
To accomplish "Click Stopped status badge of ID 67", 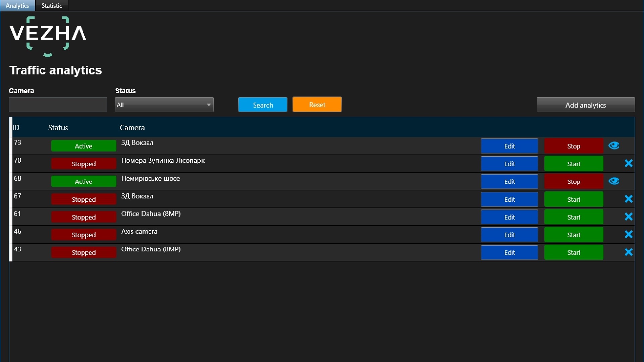I will pos(84,199).
